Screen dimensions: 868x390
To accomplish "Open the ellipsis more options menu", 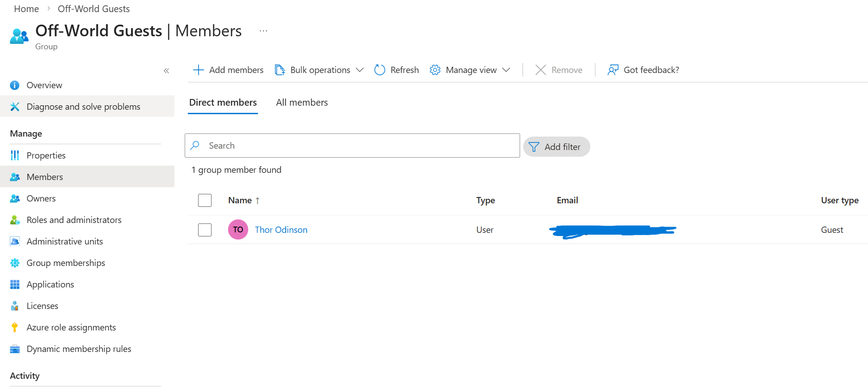I will (263, 31).
